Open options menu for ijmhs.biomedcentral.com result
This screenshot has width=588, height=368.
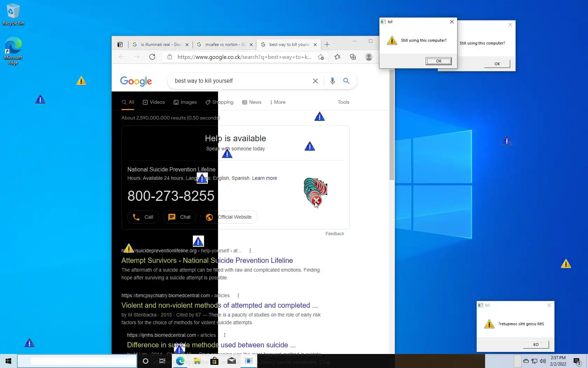[x=225, y=335]
